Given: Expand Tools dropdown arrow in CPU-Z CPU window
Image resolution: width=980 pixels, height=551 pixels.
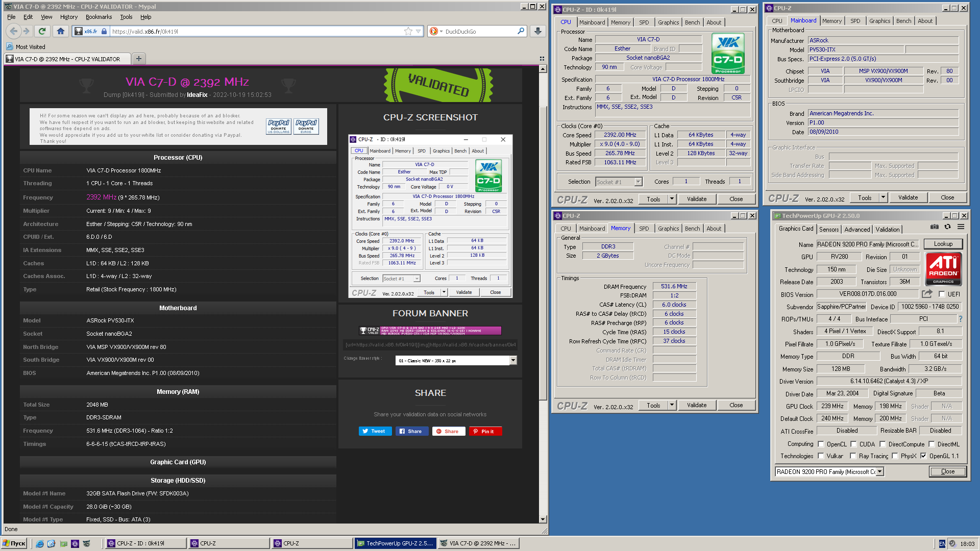Looking at the screenshot, I should coord(672,199).
